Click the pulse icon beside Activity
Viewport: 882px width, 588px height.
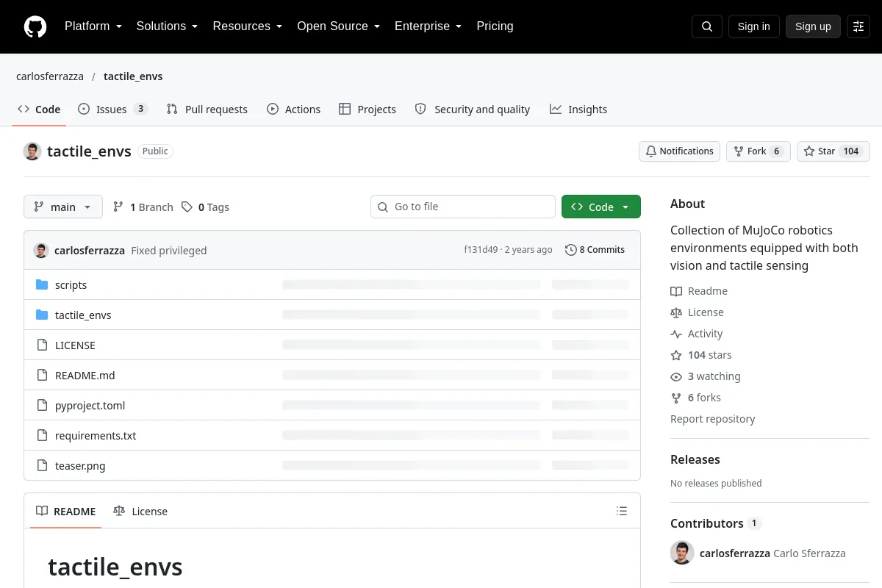point(676,334)
